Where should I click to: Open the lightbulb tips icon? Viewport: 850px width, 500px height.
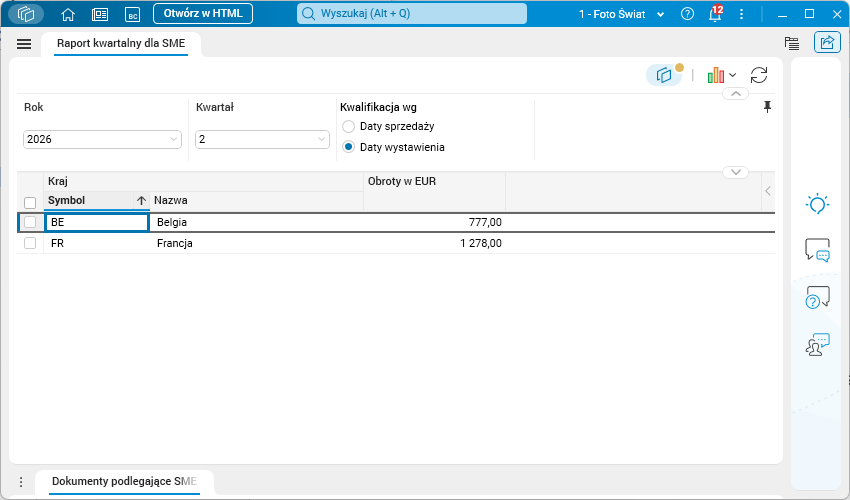click(x=817, y=204)
